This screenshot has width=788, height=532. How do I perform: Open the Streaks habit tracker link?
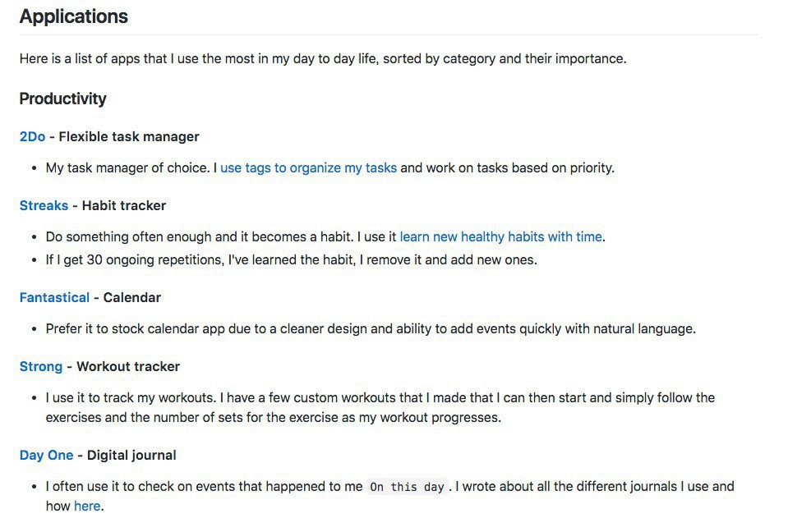(x=44, y=206)
